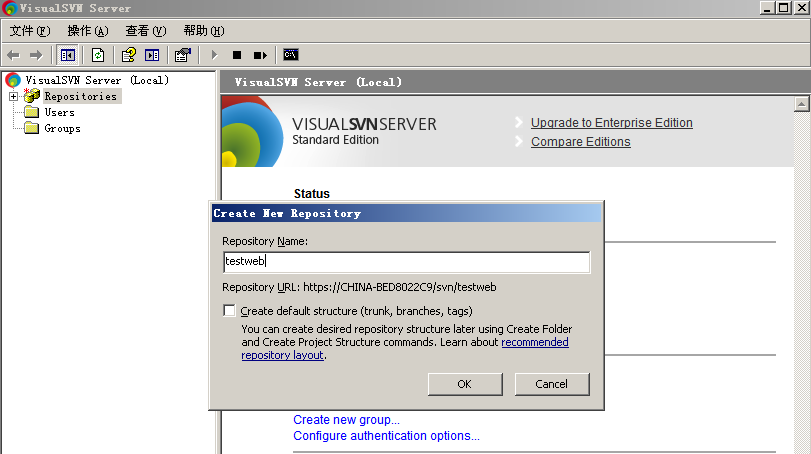
Task: Click the Refresh toolbar icon
Action: [98, 55]
